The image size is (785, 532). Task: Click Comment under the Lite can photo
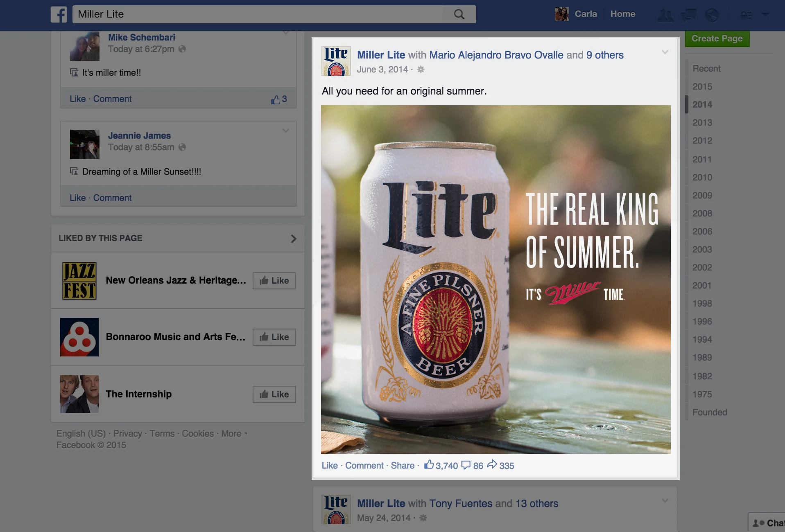[x=364, y=466]
